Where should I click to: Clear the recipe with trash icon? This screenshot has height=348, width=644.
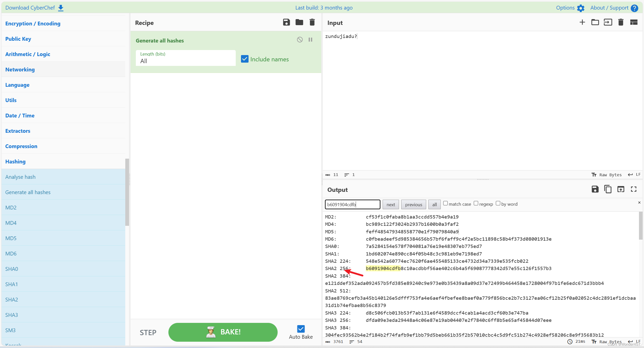point(312,22)
